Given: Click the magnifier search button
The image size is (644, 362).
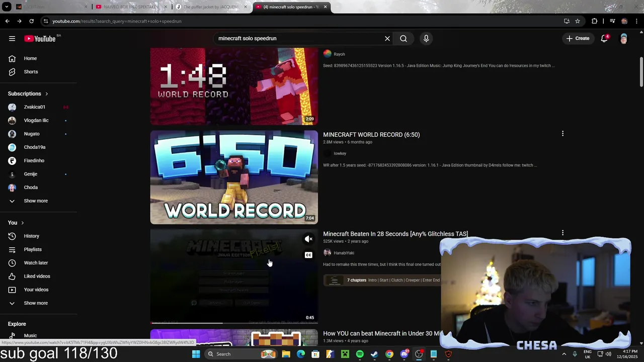Looking at the screenshot, I should 404,39.
